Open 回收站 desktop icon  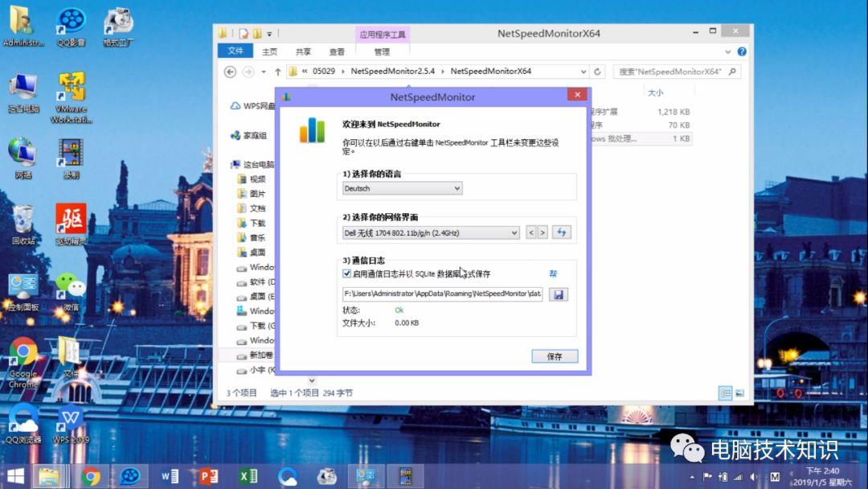click(x=23, y=225)
